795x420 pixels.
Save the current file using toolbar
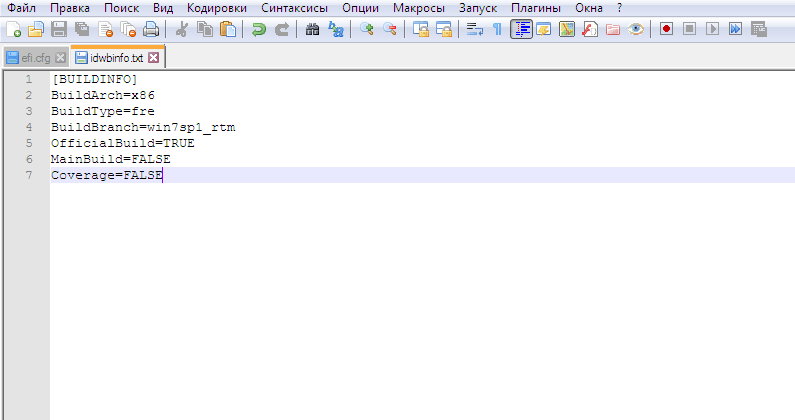tap(59, 29)
